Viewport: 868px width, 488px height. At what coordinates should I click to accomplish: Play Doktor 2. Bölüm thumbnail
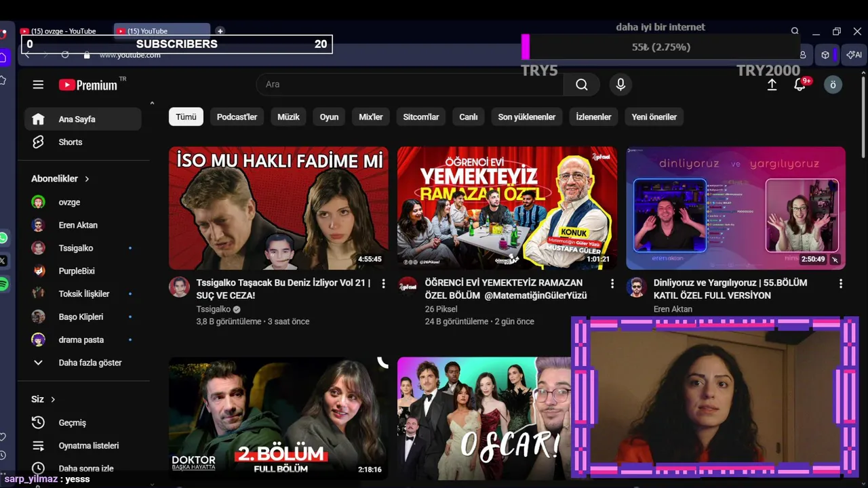[x=279, y=418]
